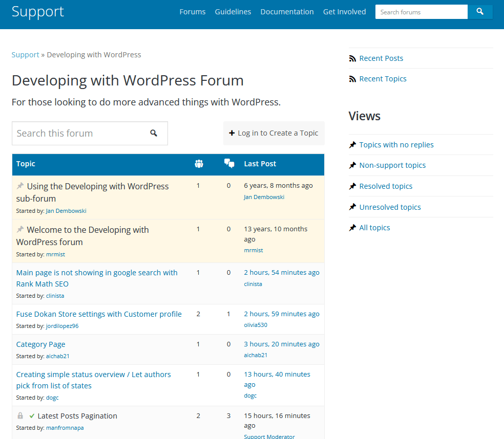Click the plus icon in Log in to Create a Topic
The width and height of the screenshot is (504, 439).
(232, 133)
